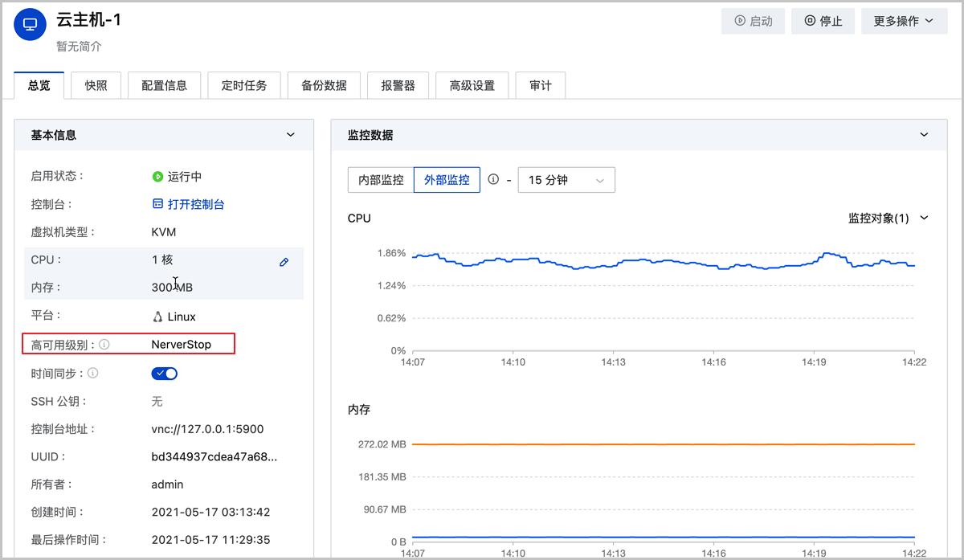This screenshot has width=964, height=560.
Task: Open the 报警器 tab
Action: pos(398,85)
